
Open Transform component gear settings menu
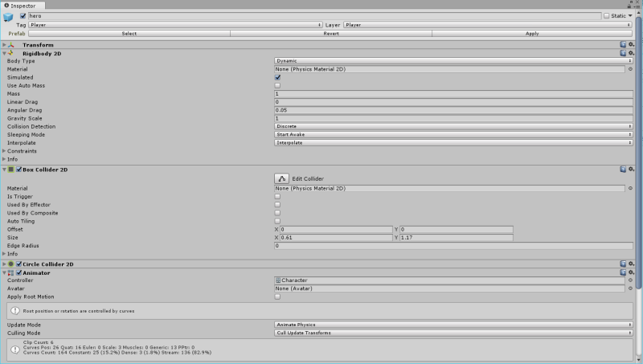click(632, 45)
